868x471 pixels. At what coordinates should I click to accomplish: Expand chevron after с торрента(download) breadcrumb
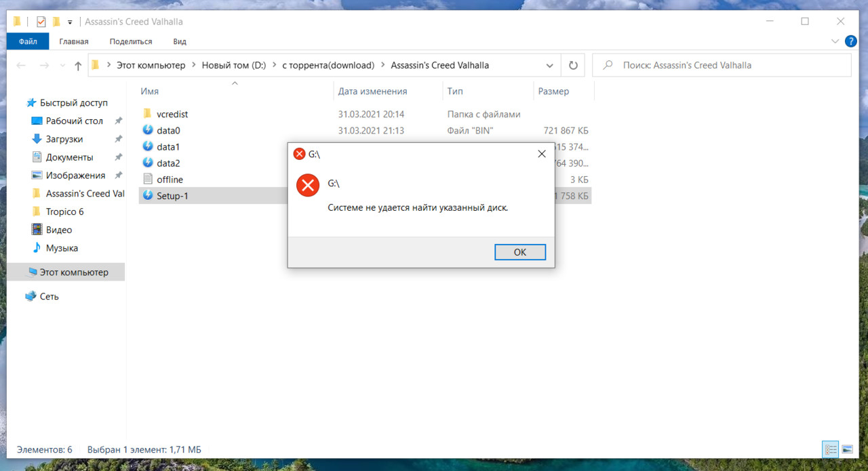(383, 65)
